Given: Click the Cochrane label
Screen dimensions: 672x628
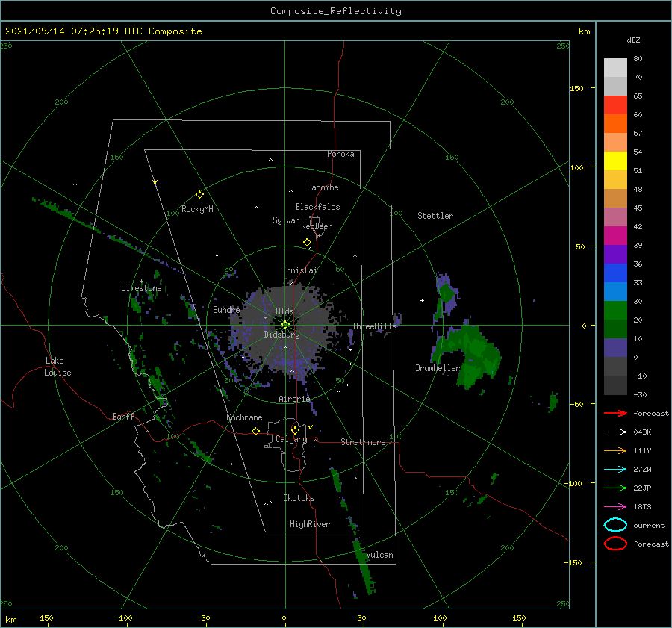Looking at the screenshot, I should [x=244, y=417].
